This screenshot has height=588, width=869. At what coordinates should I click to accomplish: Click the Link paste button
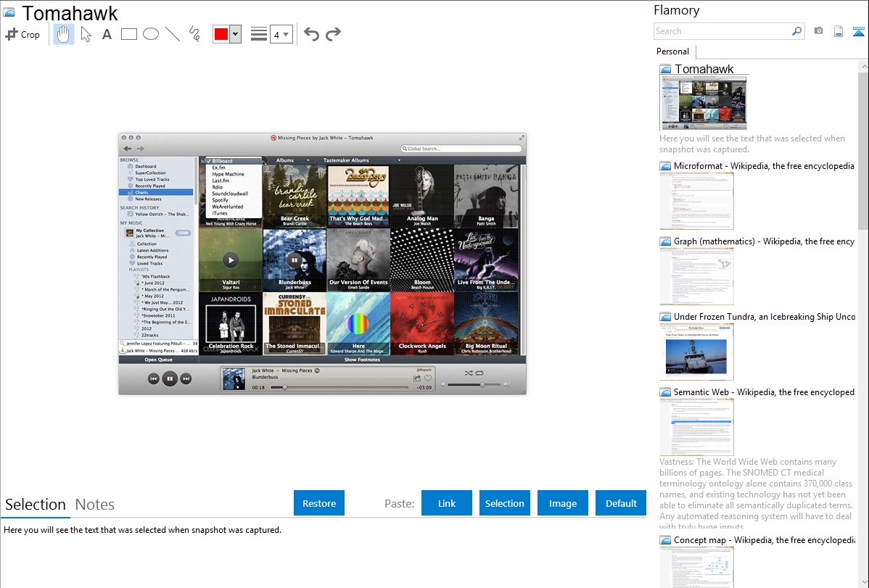(447, 503)
